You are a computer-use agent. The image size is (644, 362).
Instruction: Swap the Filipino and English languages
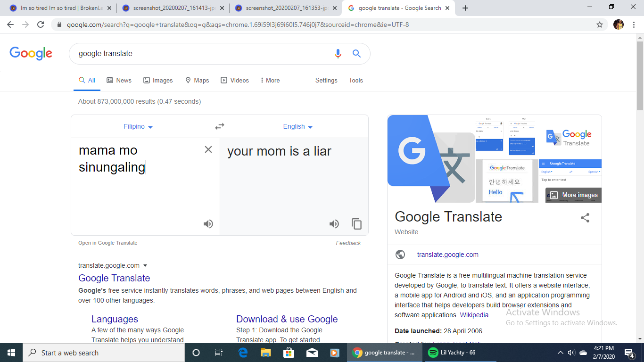pyautogui.click(x=220, y=126)
